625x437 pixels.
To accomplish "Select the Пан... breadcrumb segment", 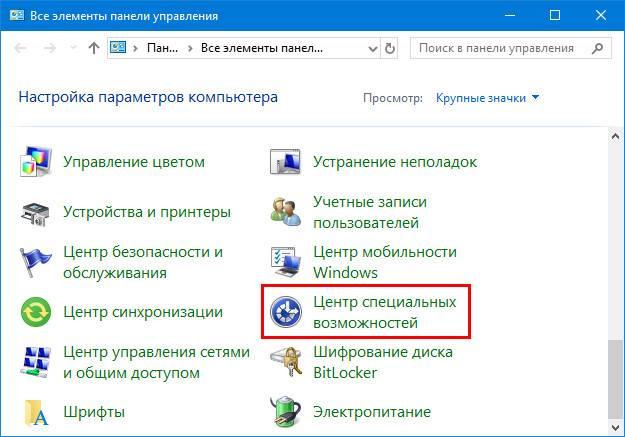I will [162, 48].
